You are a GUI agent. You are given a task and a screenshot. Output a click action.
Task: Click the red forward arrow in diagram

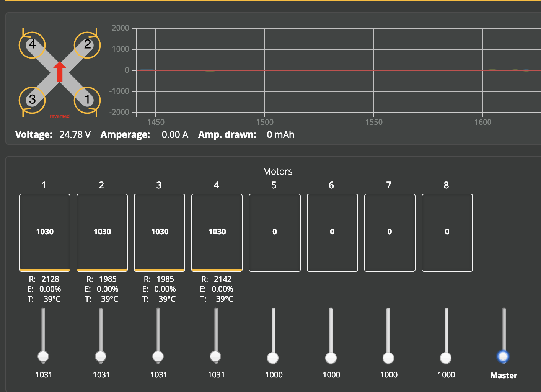pyautogui.click(x=60, y=72)
